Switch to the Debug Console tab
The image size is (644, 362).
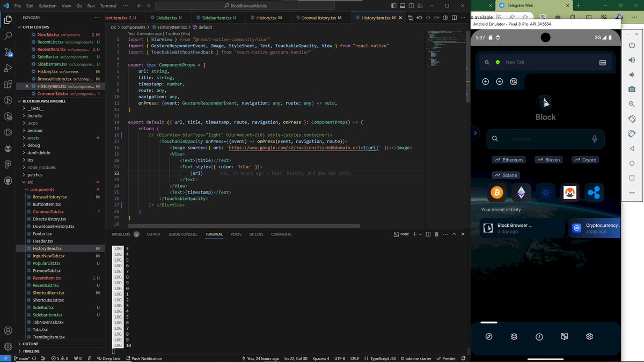click(183, 234)
